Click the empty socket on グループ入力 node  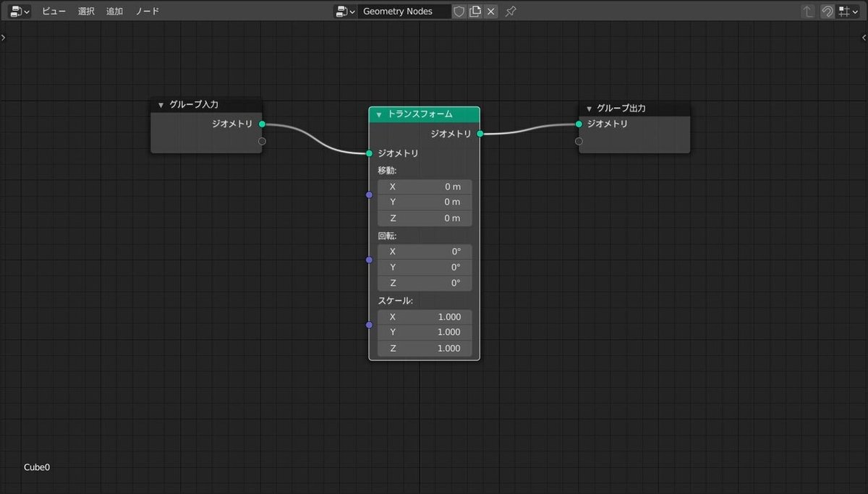pyautogui.click(x=262, y=141)
